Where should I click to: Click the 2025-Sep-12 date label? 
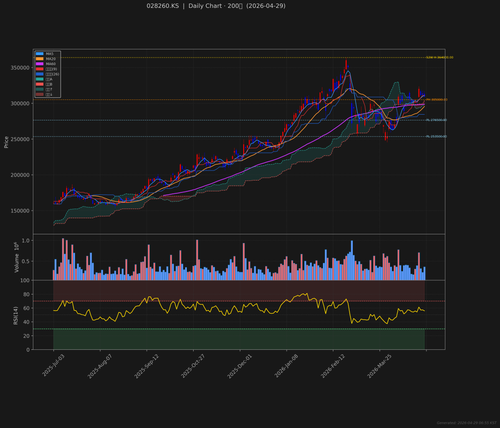[x=146, y=366]
